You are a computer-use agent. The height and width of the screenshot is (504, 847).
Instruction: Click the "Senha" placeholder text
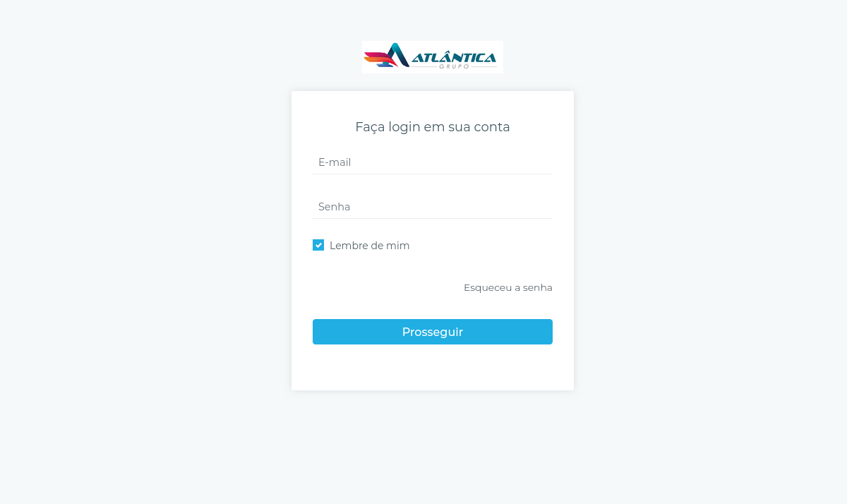tap(335, 207)
